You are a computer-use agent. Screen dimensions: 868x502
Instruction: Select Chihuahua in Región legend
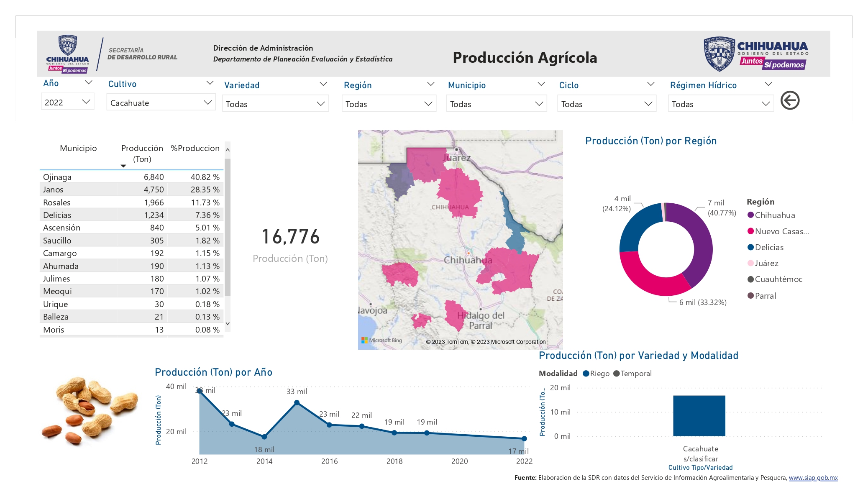coord(771,215)
